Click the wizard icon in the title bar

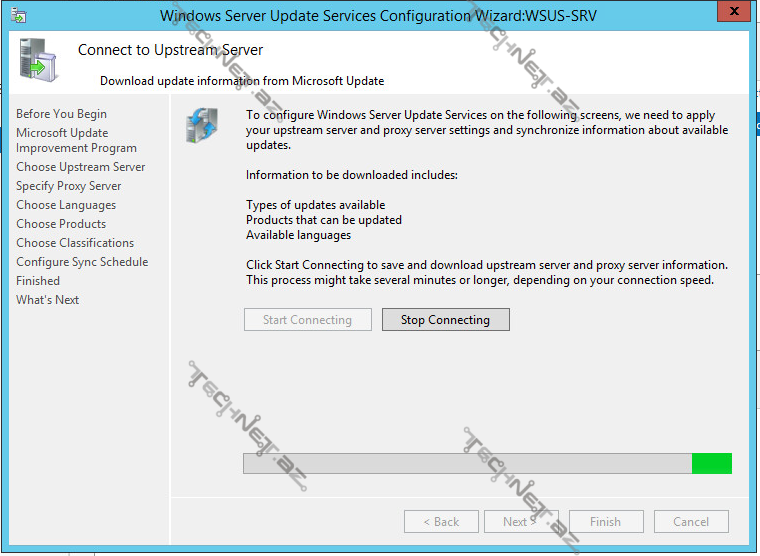[19, 16]
